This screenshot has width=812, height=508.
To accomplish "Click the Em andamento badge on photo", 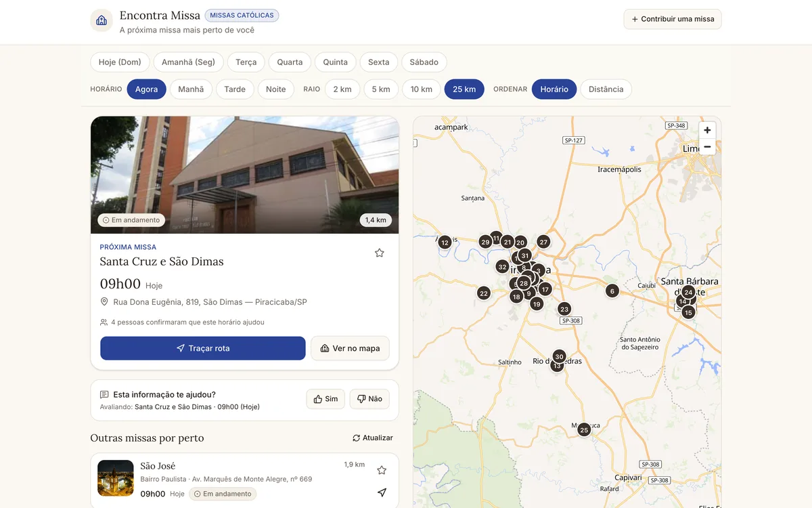I will (131, 220).
